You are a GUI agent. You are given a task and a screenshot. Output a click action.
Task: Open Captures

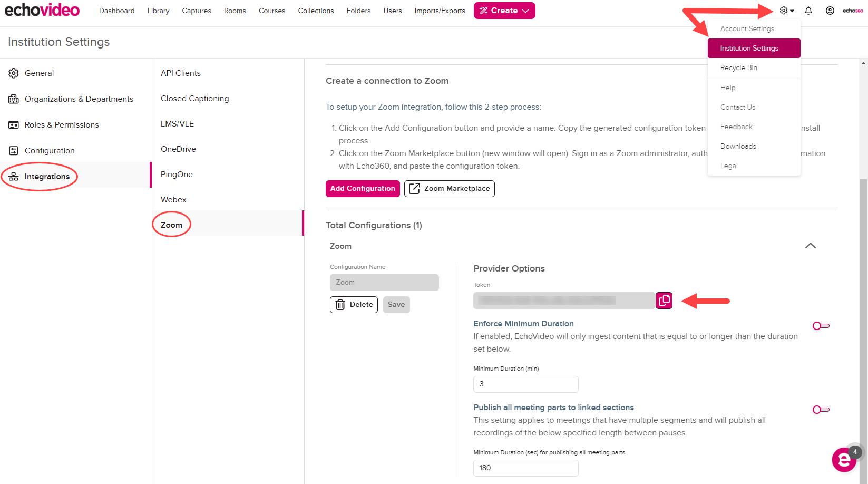[x=197, y=11]
